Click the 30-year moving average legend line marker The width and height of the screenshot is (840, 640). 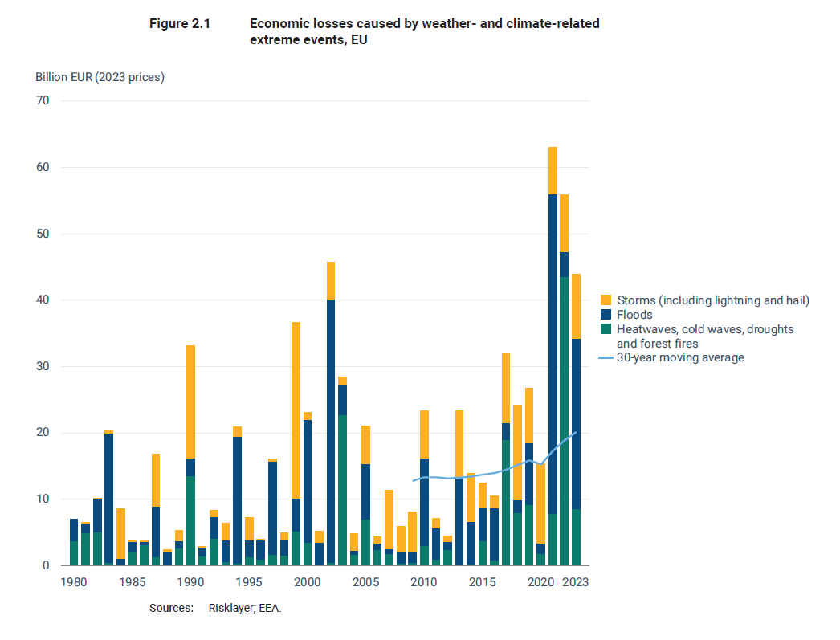pyautogui.click(x=606, y=358)
